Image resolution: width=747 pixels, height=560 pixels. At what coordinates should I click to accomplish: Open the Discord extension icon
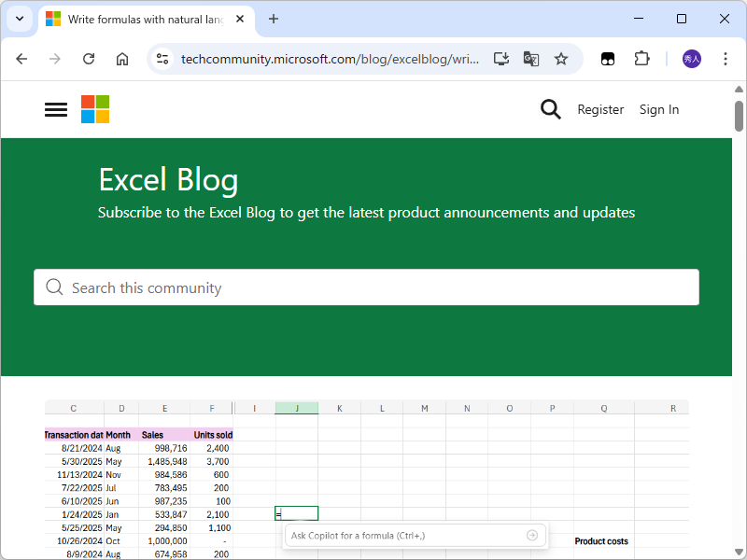pyautogui.click(x=608, y=59)
